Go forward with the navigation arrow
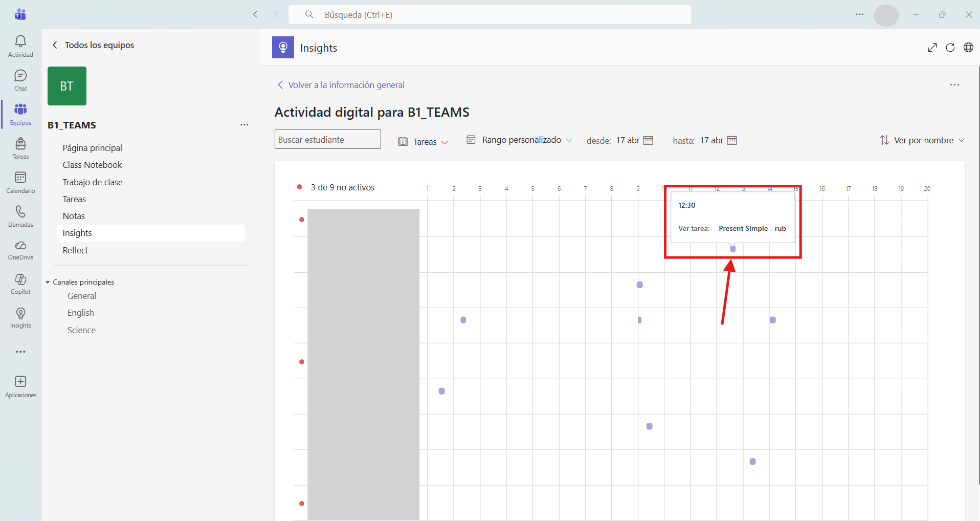Viewport: 980px width, 521px height. pyautogui.click(x=275, y=14)
